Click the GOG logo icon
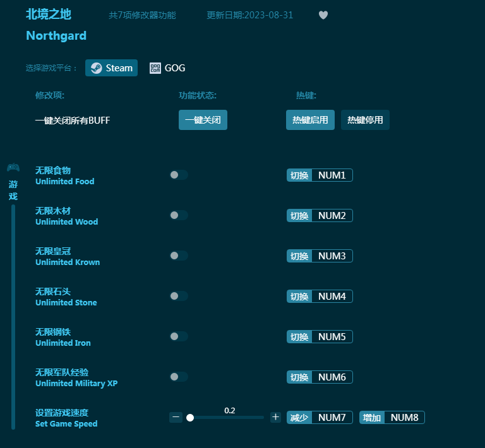Image resolution: width=485 pixels, height=448 pixels. 155,68
